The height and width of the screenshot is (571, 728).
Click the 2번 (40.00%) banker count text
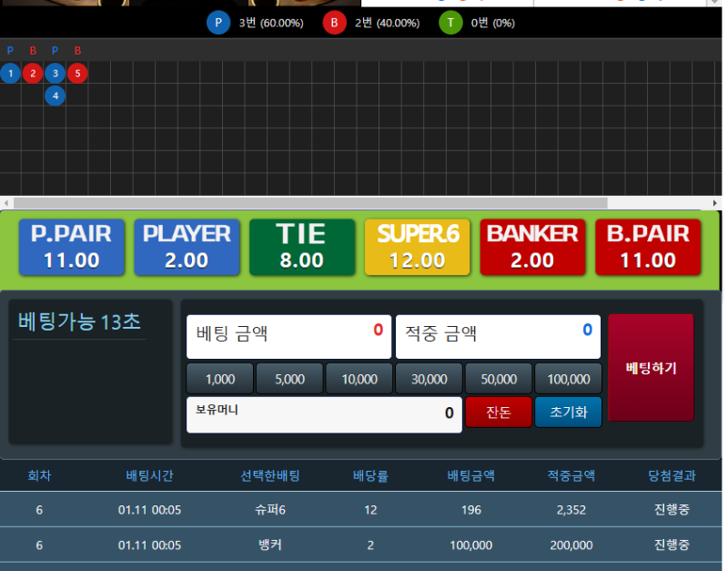tap(388, 23)
